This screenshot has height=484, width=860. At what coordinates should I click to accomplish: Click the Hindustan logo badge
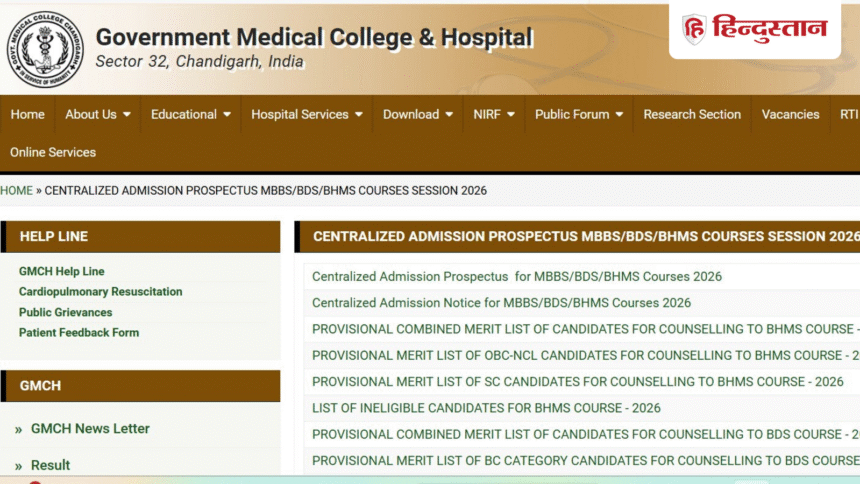[755, 29]
